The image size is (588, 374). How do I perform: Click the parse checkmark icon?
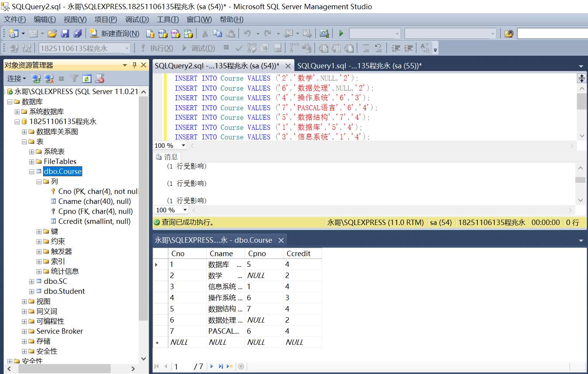[239, 48]
